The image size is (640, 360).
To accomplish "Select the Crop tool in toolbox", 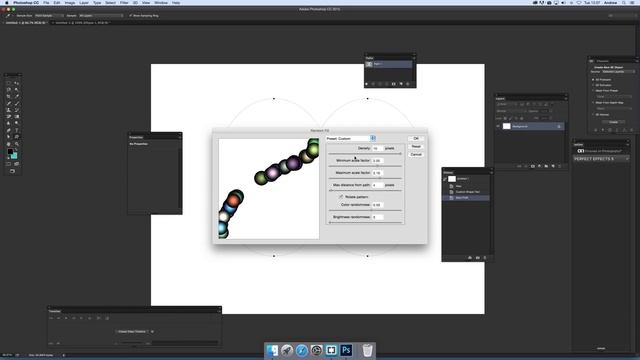I will 9,96.
